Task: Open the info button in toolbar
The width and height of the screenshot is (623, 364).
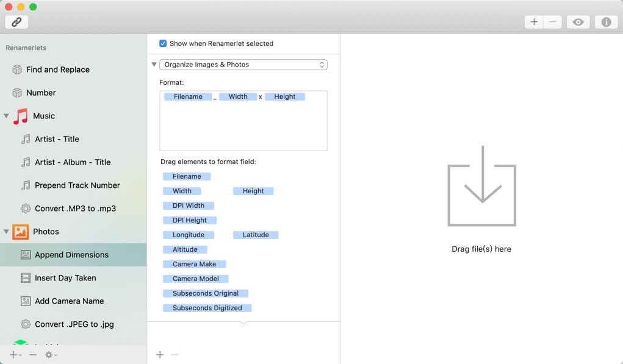Action: click(x=606, y=22)
